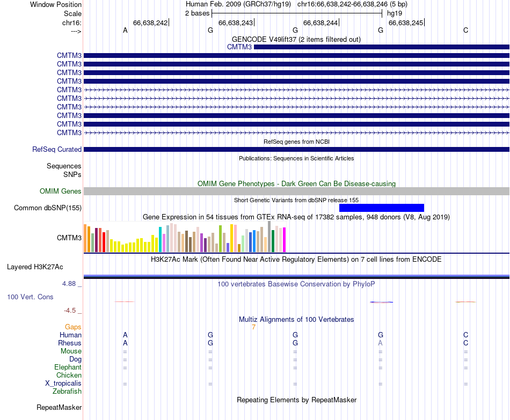
Task: Select the chr16: ruler label
Action: [72, 23]
